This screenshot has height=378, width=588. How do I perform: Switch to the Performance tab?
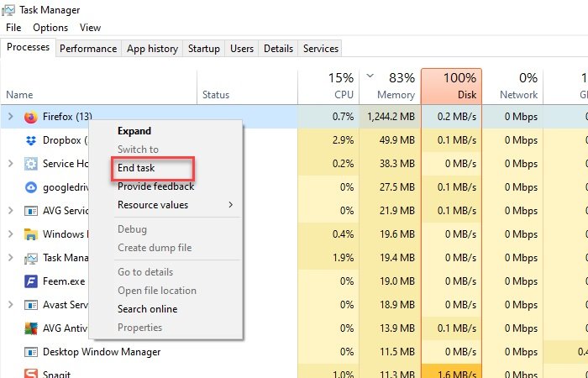(x=88, y=49)
